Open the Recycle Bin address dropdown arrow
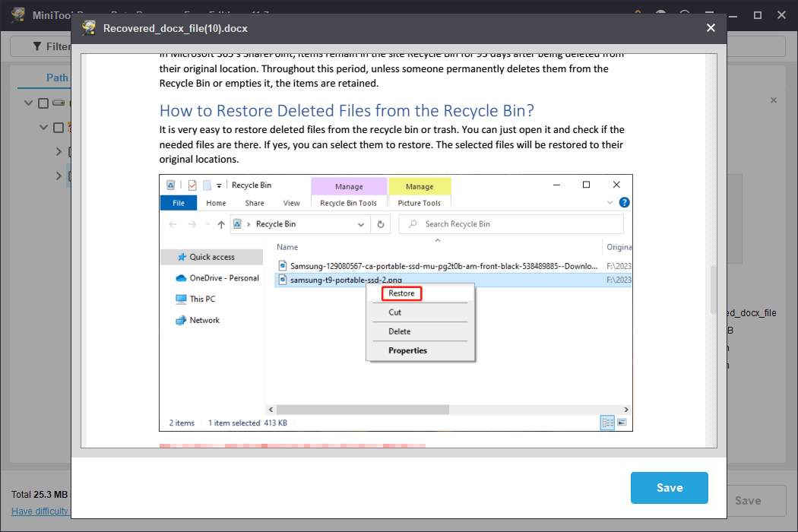798x532 pixels. [360, 224]
